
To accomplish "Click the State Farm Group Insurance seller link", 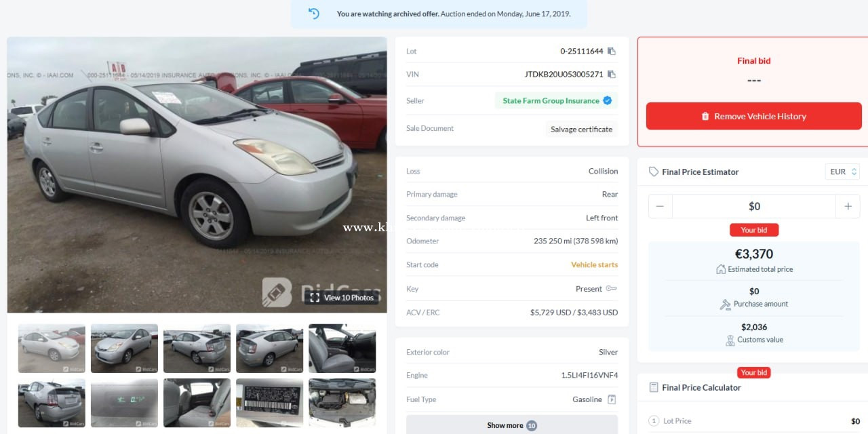I will (551, 100).
